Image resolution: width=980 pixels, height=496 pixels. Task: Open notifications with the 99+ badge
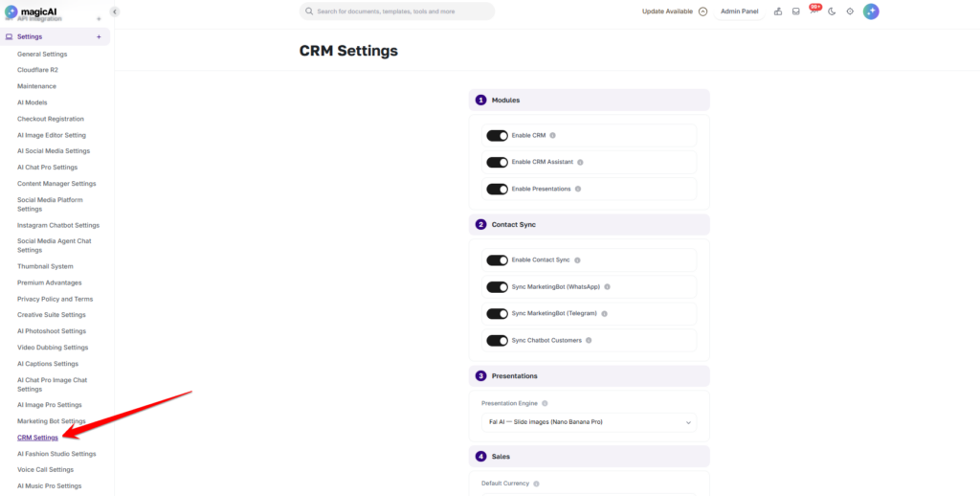tap(813, 10)
